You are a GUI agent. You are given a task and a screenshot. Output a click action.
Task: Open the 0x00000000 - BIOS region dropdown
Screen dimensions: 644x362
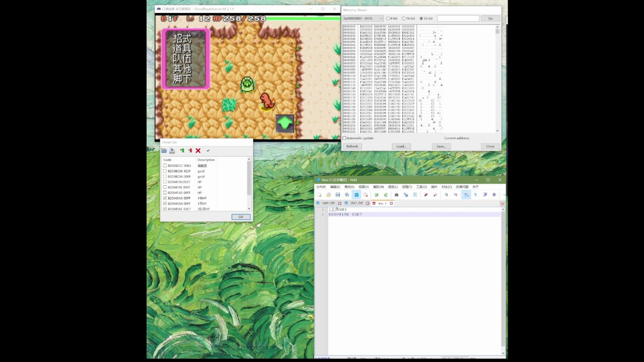(x=363, y=18)
